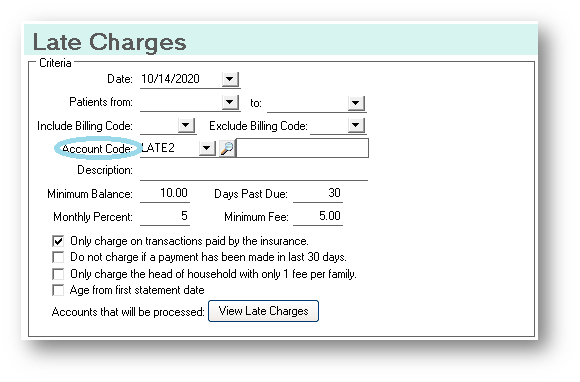580x382 pixels.
Task: Expand the Patients from dropdown
Action: click(x=230, y=102)
